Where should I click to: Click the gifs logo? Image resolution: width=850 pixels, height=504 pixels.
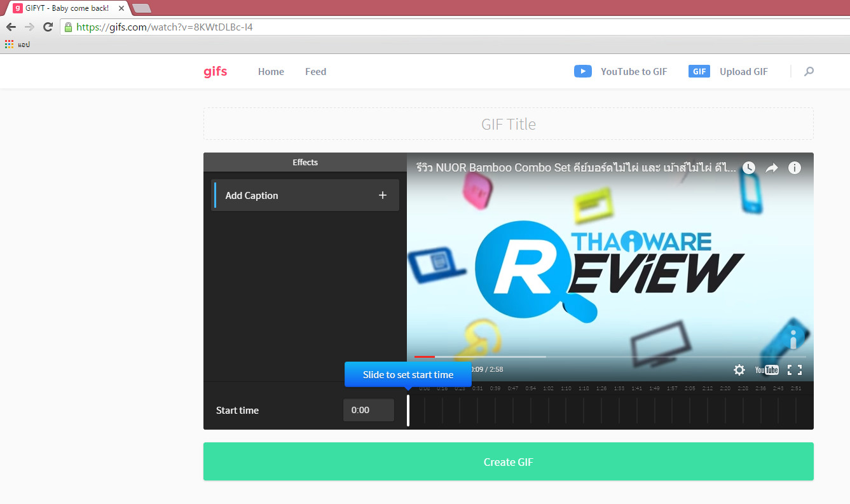pos(215,72)
